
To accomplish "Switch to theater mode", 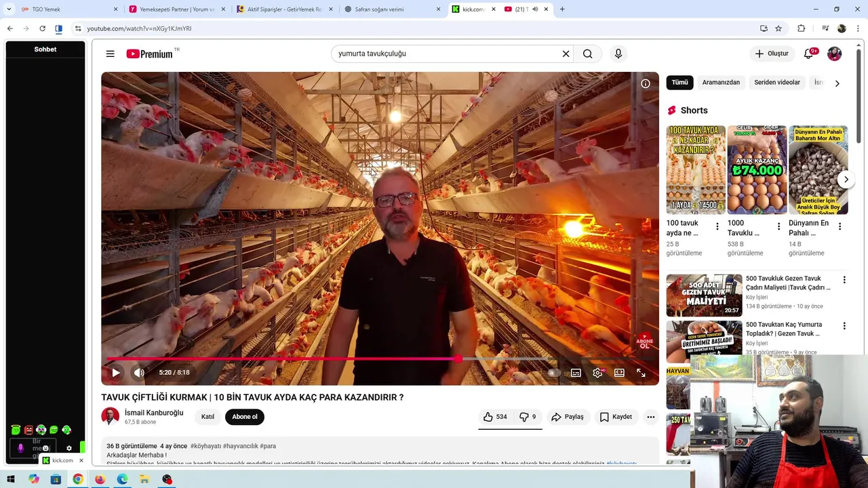I will pos(619,373).
